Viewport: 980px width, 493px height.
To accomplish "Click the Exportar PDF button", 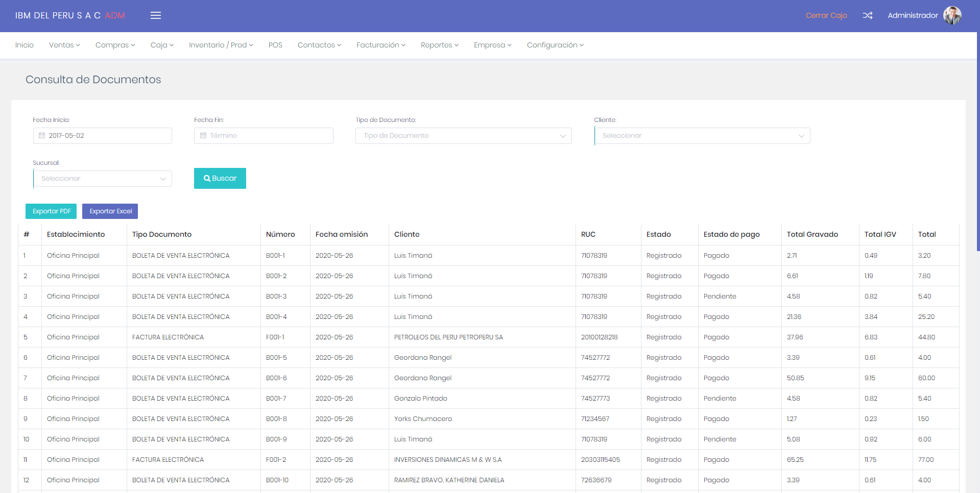I will point(51,211).
